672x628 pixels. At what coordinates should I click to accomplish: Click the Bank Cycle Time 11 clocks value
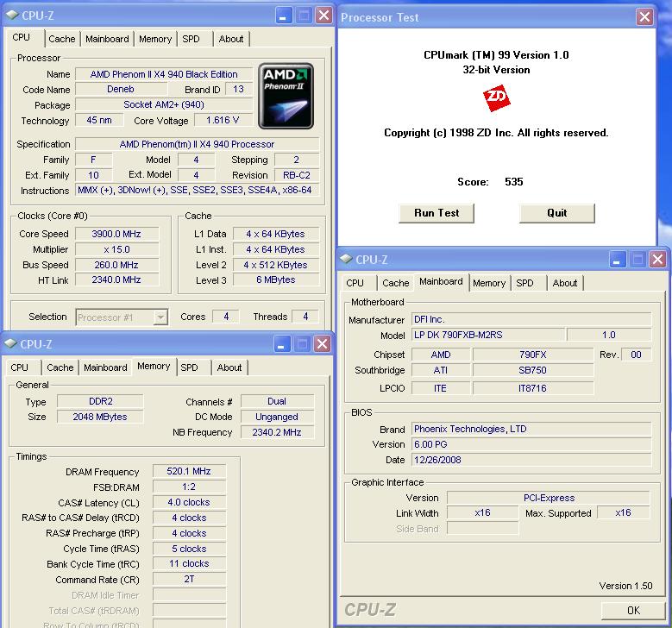189,563
